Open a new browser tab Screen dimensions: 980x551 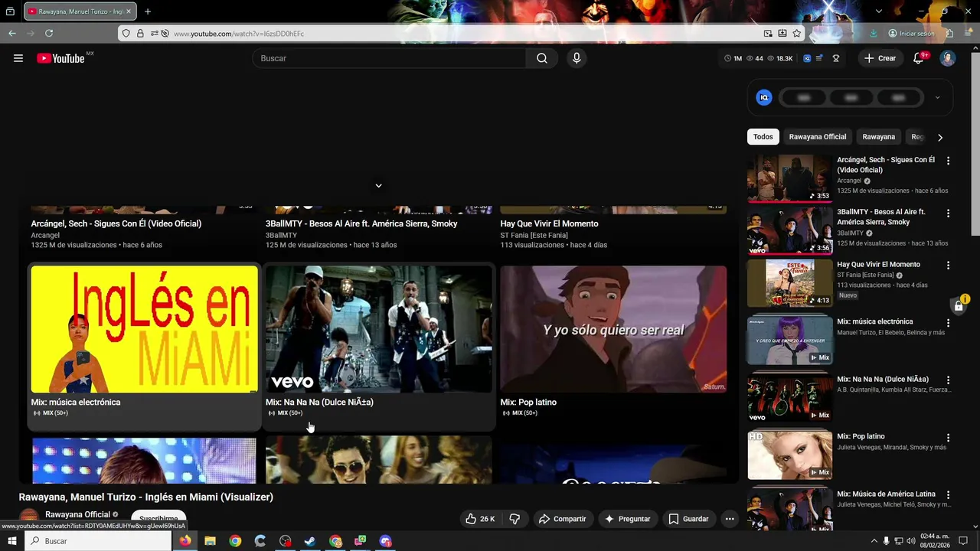coord(148,11)
